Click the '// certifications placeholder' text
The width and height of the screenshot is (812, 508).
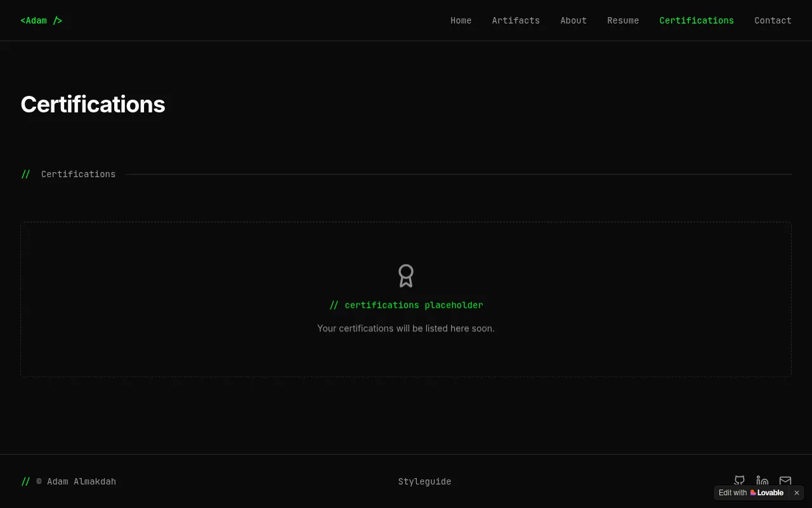pyautogui.click(x=406, y=305)
